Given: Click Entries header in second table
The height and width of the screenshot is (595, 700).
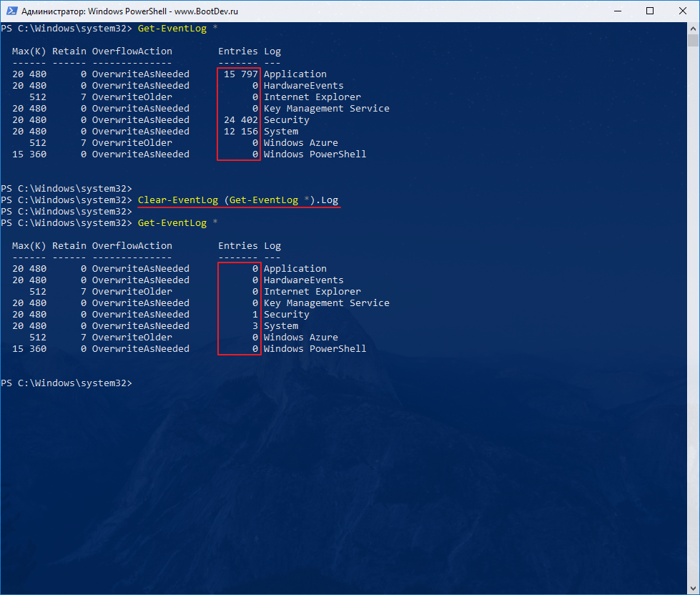Looking at the screenshot, I should coord(238,246).
